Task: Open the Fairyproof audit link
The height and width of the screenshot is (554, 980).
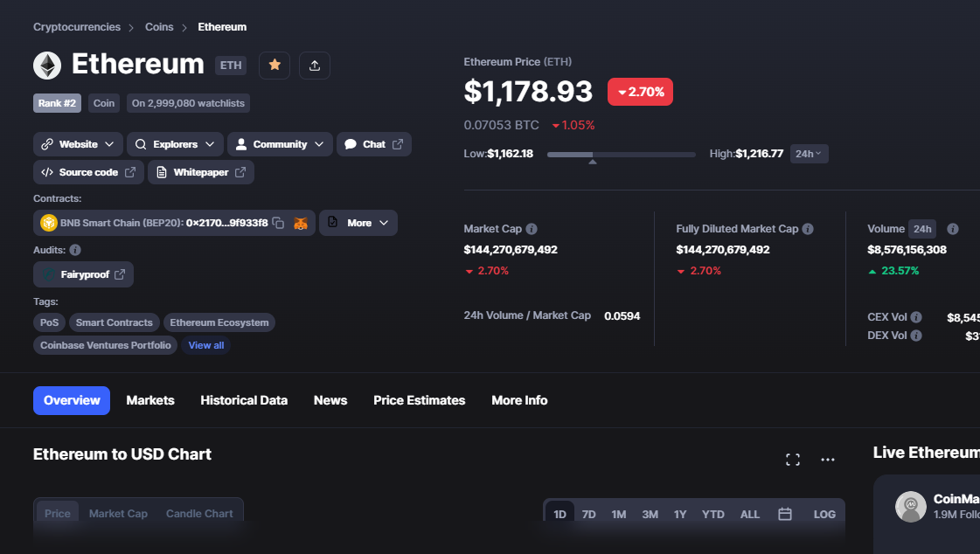Action: tap(83, 274)
